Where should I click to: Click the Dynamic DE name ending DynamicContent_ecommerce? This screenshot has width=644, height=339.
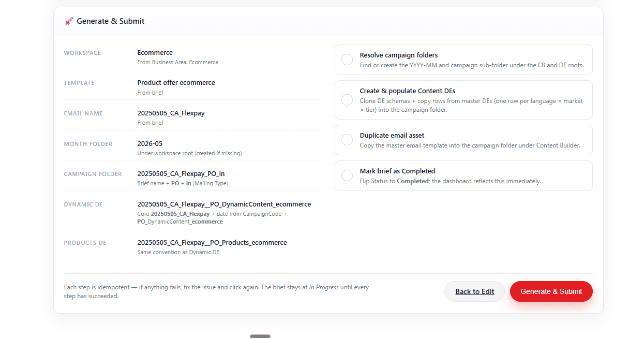pyautogui.click(x=224, y=204)
